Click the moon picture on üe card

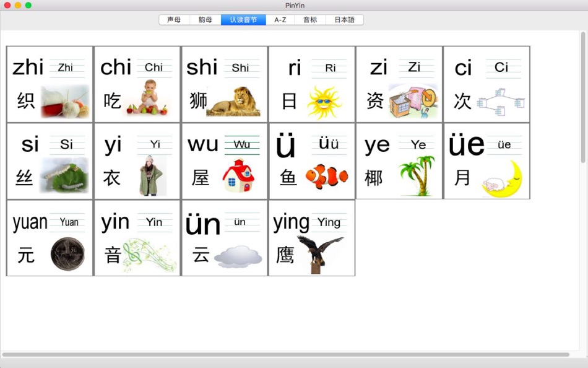(x=502, y=180)
